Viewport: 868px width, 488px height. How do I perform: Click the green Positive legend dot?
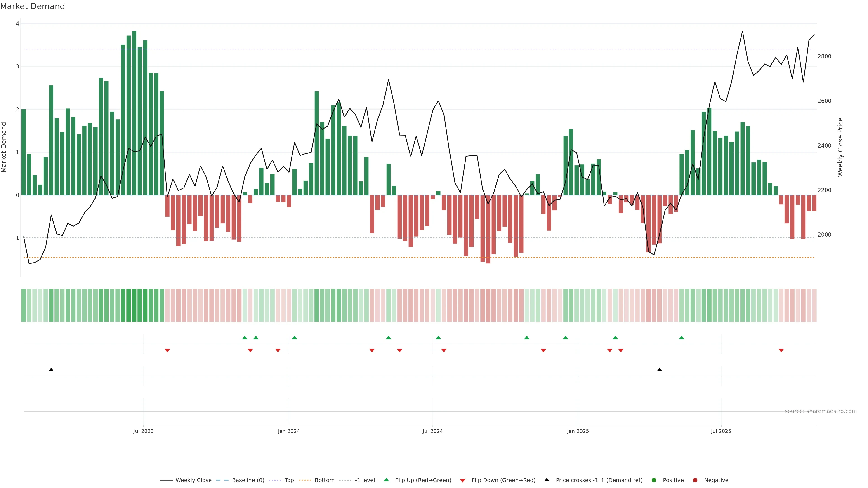pyautogui.click(x=654, y=480)
